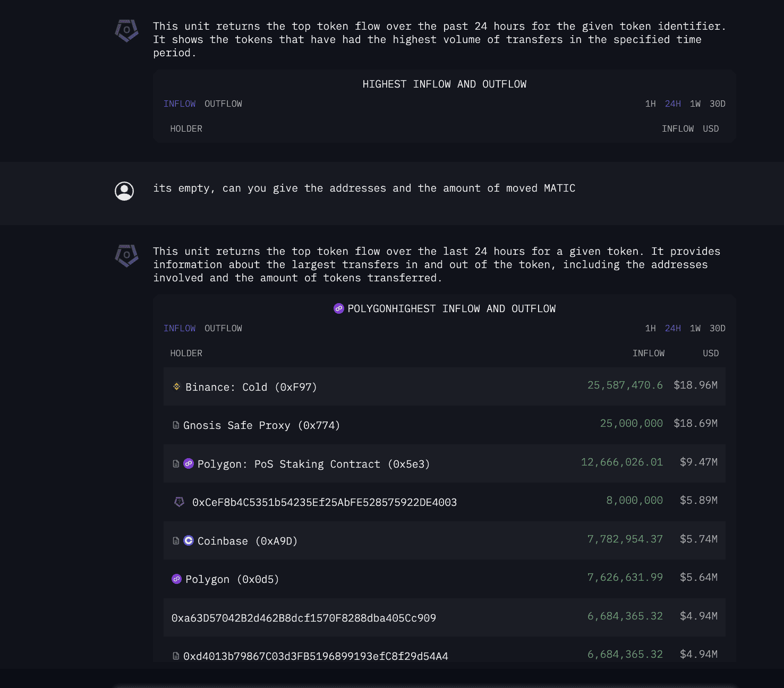The image size is (784, 688).
Task: Select the 1H timeframe in the Polygon table
Action: coord(650,328)
